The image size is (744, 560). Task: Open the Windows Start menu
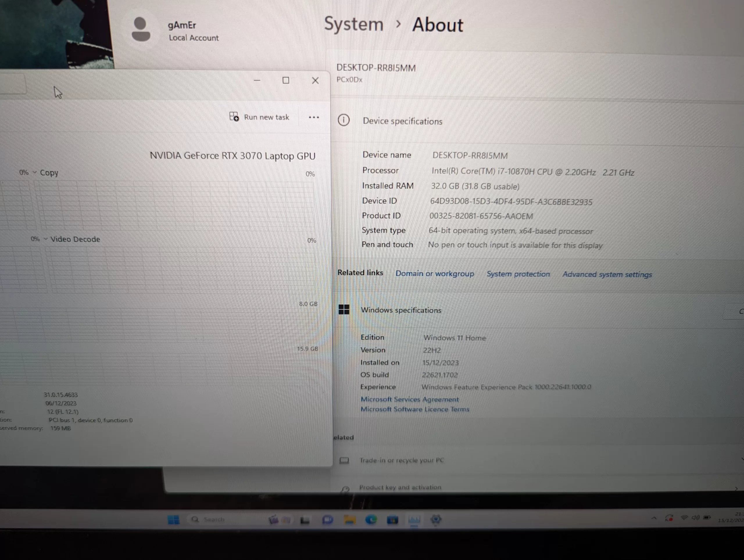(x=174, y=520)
